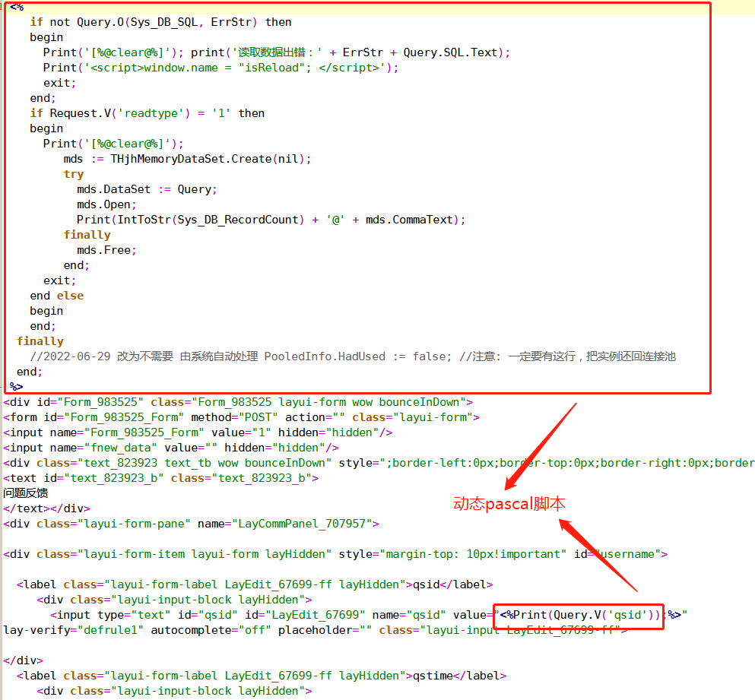
Task: Click 'LayEdit_67699' id value in input line
Action: click(x=316, y=615)
